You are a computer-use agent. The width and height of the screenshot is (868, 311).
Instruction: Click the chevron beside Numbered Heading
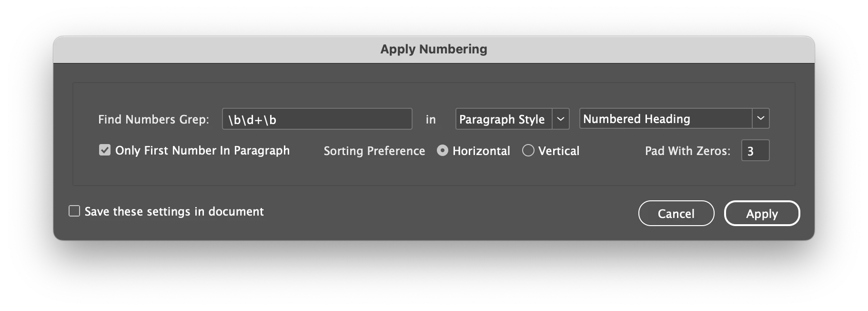[x=761, y=119]
